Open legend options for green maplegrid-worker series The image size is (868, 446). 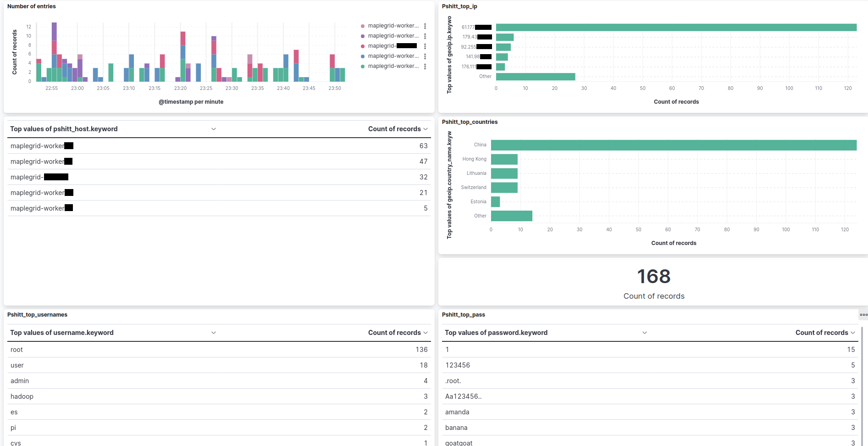point(425,67)
